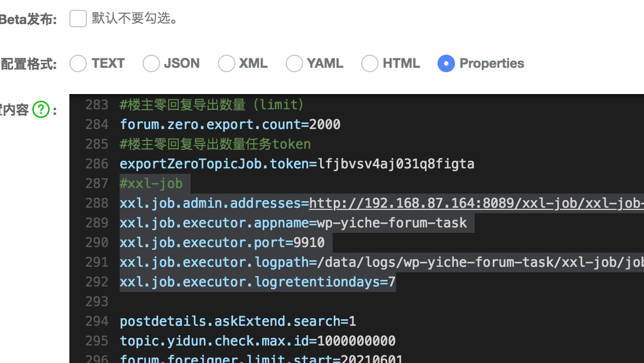The height and width of the screenshot is (363, 644).
Task: Place cursor on forum.zero.export.count line
Action: click(x=229, y=124)
